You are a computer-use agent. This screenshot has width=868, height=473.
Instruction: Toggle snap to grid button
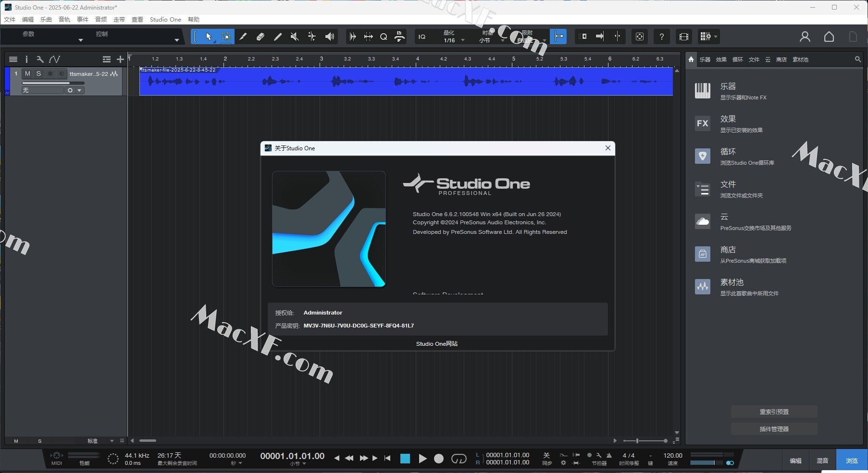[558, 36]
